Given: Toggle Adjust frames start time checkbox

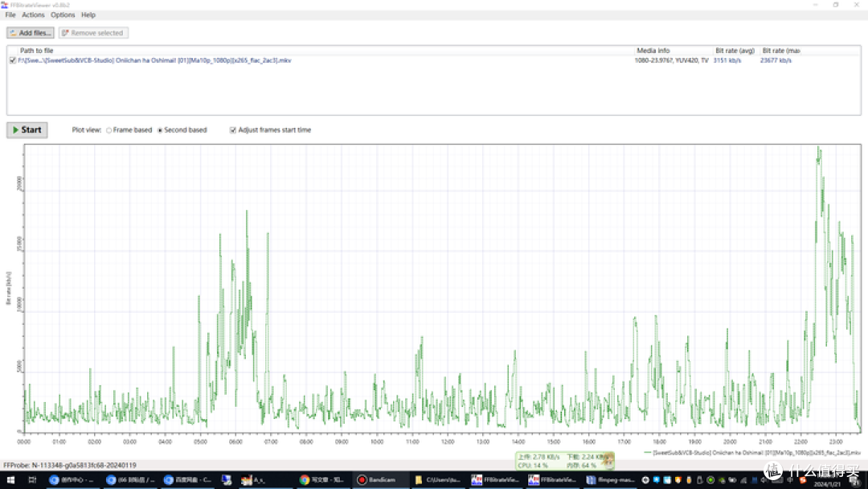Looking at the screenshot, I should pyautogui.click(x=233, y=129).
